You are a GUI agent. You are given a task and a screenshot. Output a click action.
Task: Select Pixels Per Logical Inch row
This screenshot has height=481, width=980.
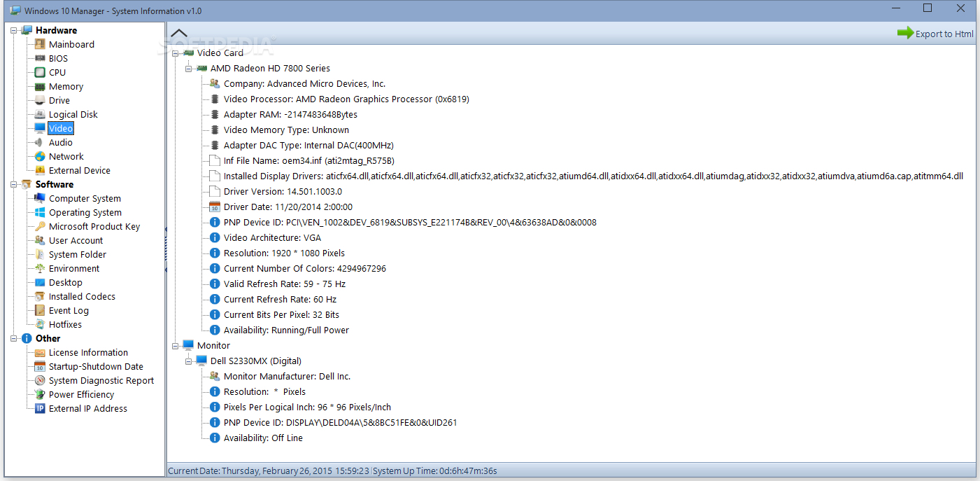(307, 407)
